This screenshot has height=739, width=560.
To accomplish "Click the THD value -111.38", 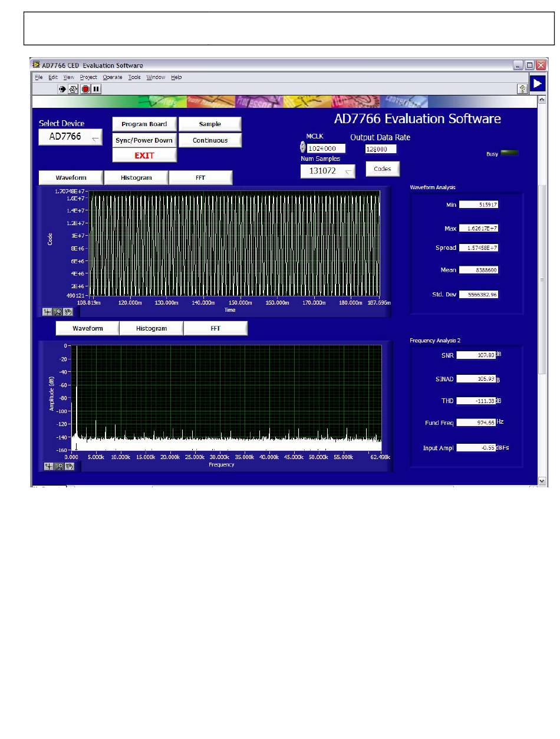I will coord(476,401).
